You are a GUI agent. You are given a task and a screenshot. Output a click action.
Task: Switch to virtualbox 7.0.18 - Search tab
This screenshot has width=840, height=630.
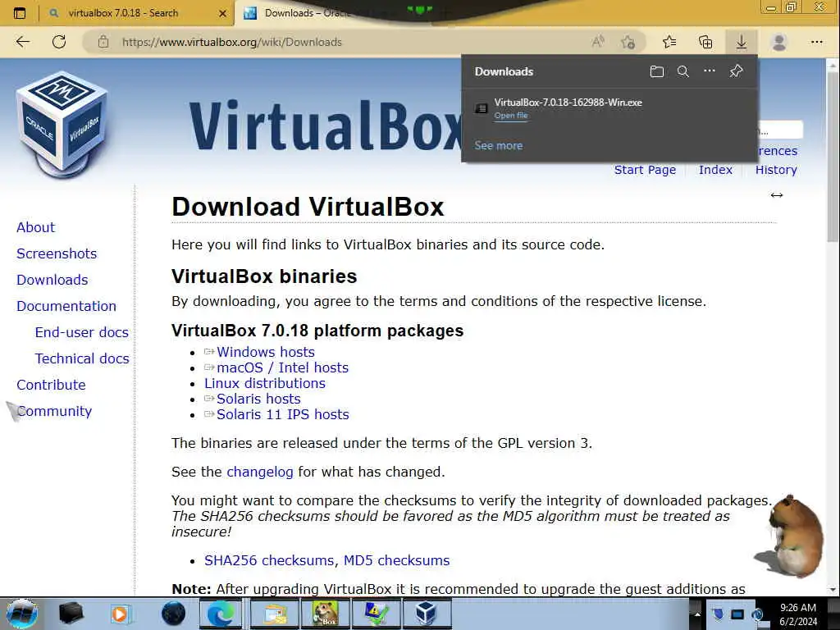(123, 13)
